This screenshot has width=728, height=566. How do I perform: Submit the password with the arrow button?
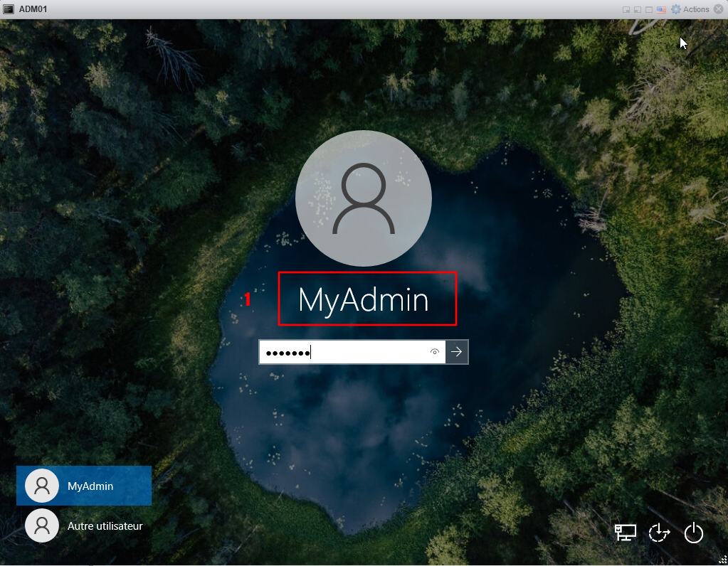pos(457,352)
